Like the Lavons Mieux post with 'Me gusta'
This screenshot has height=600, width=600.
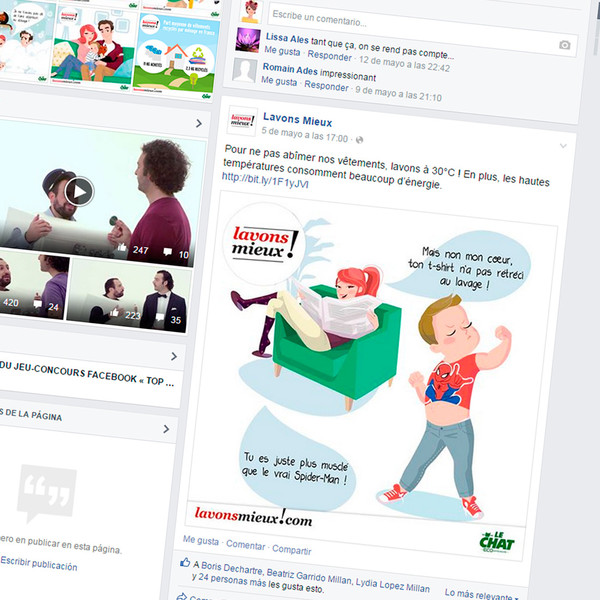[201, 539]
